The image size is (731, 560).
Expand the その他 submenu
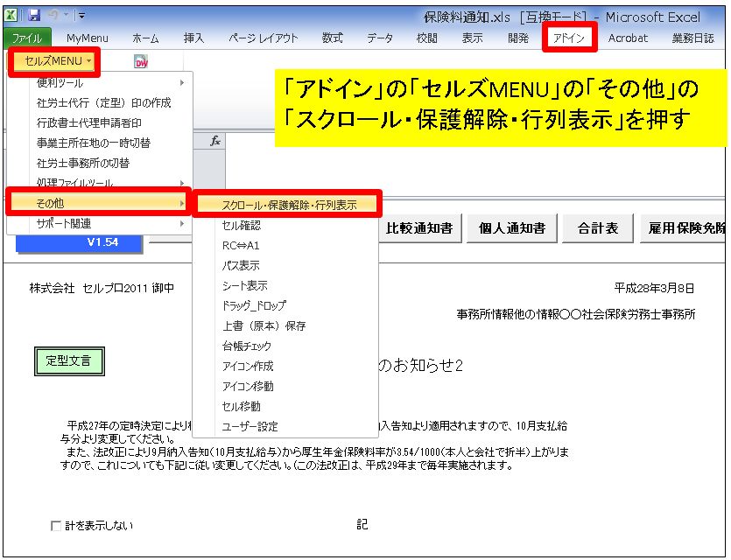pos(98,203)
